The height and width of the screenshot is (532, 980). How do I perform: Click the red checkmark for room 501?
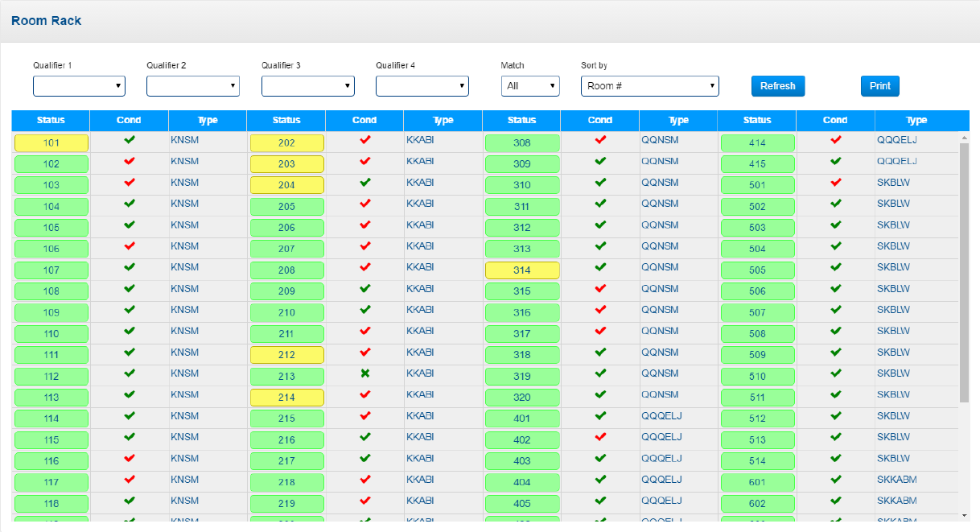tap(835, 183)
